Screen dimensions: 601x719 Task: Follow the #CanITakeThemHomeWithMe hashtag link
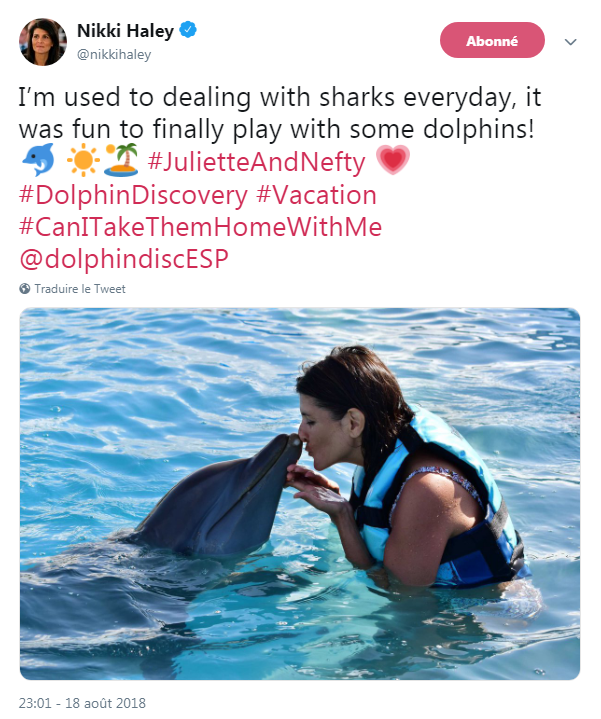tap(200, 226)
